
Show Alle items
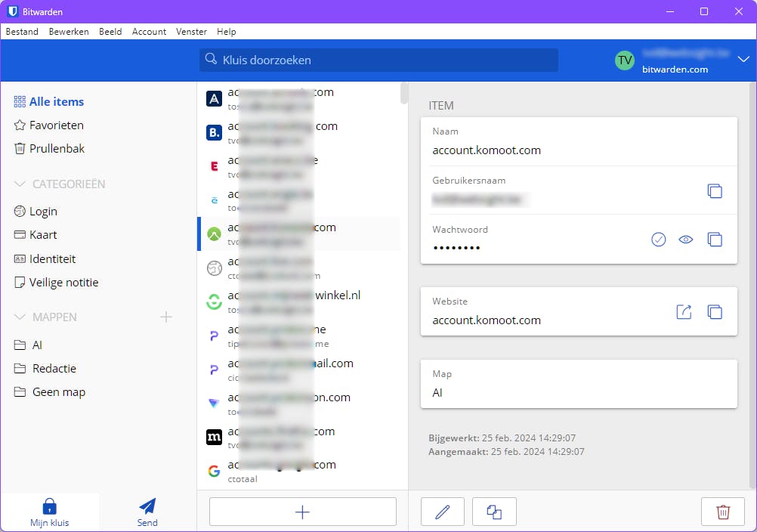coord(49,102)
